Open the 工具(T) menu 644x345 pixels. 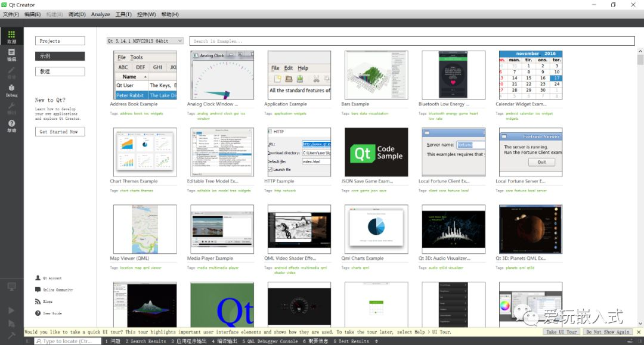point(123,14)
